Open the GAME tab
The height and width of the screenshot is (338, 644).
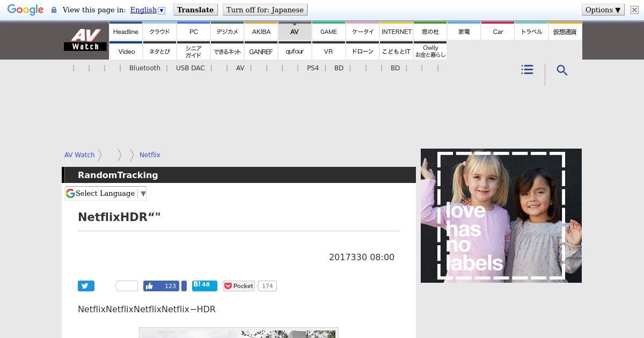coord(328,31)
